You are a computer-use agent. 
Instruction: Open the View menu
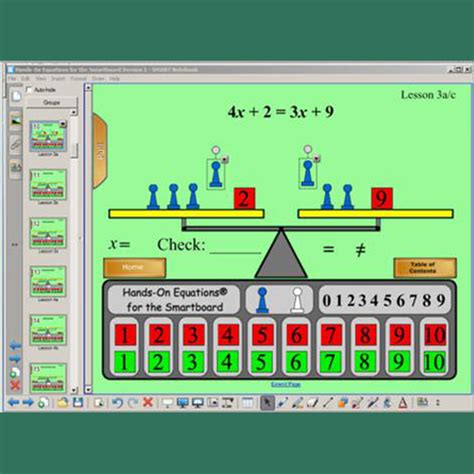point(41,79)
